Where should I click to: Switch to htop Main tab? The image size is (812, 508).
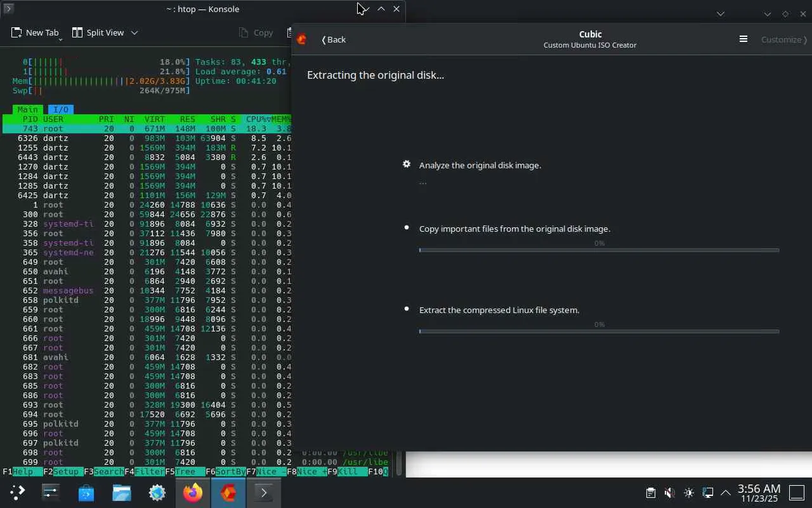pyautogui.click(x=28, y=109)
